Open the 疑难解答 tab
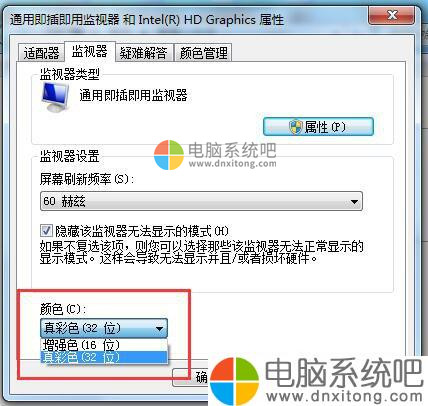Viewport: 428px width, 406px height. (144, 53)
